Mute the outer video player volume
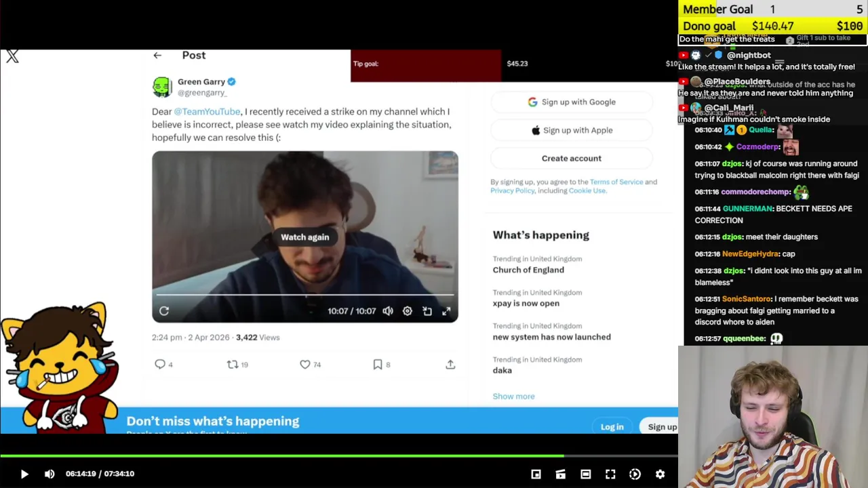This screenshot has height=488, width=868. click(50, 474)
